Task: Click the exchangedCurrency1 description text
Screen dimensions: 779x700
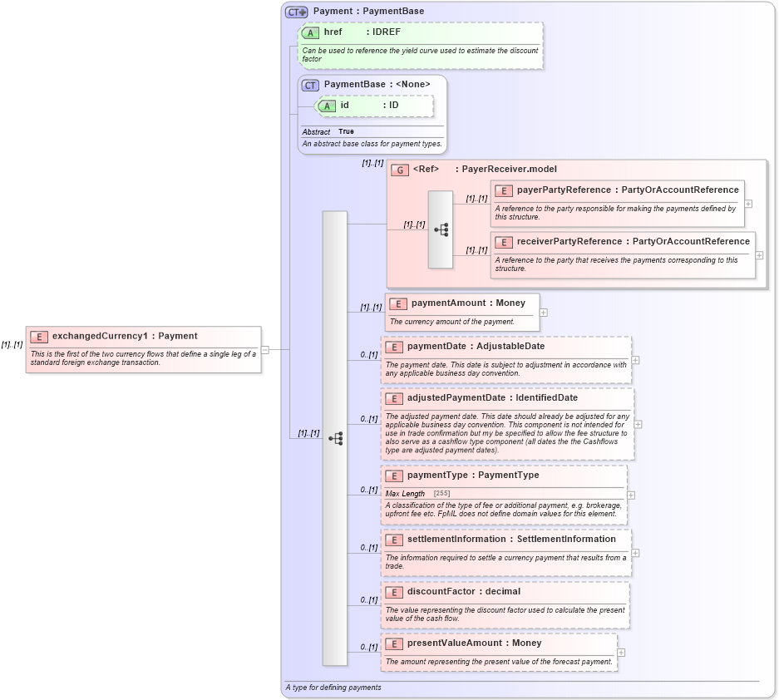Action: click(143, 358)
